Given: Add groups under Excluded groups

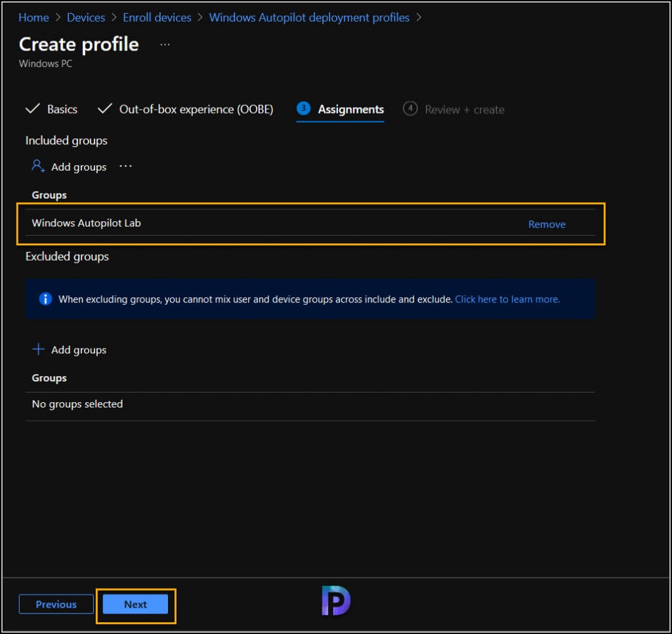Looking at the screenshot, I should (x=69, y=350).
